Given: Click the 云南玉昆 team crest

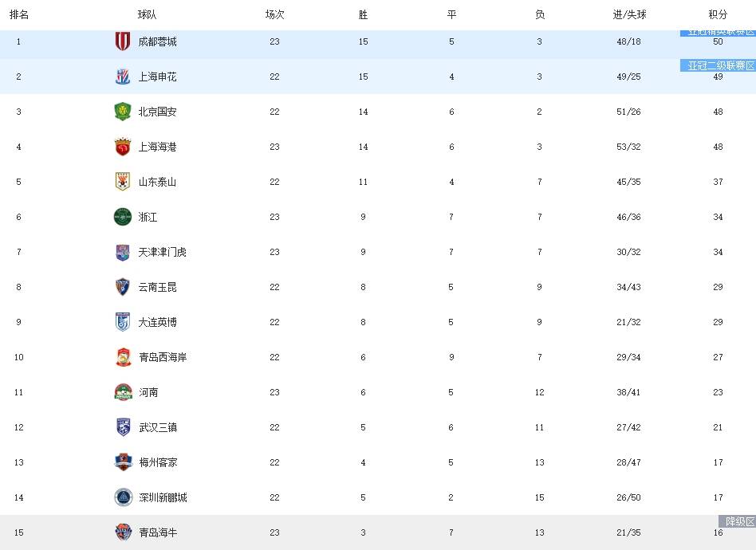Looking at the screenshot, I should pyautogui.click(x=123, y=287).
